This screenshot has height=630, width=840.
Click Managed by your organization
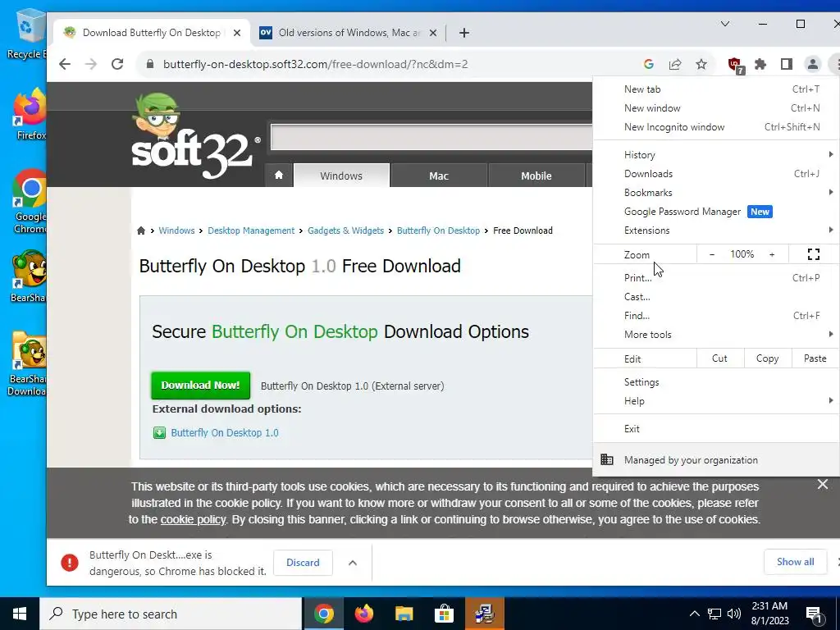716,459
